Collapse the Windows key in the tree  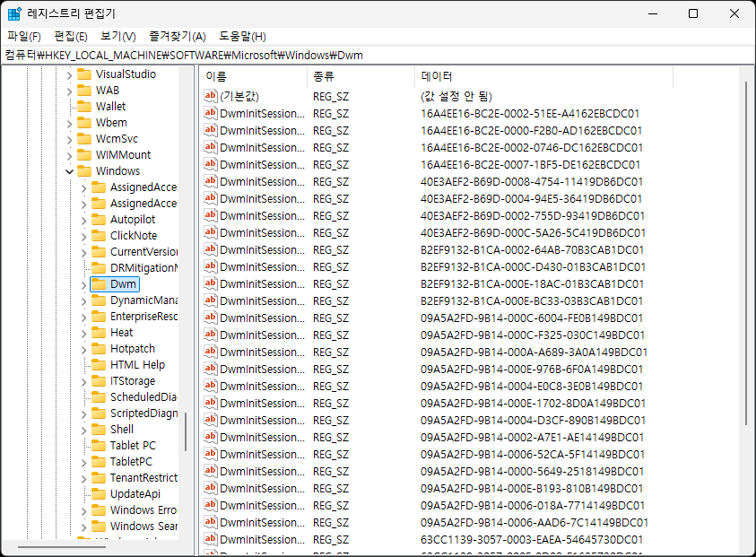(69, 171)
